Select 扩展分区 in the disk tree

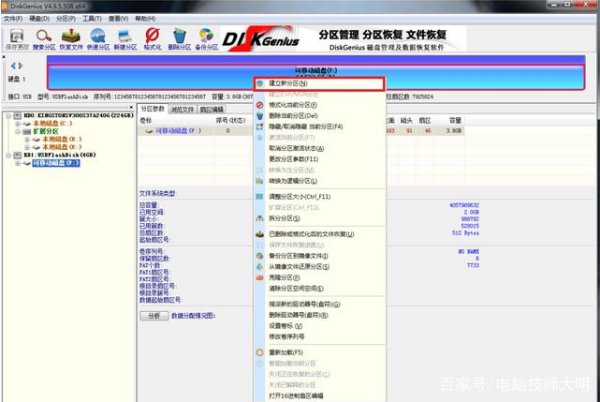point(46,131)
